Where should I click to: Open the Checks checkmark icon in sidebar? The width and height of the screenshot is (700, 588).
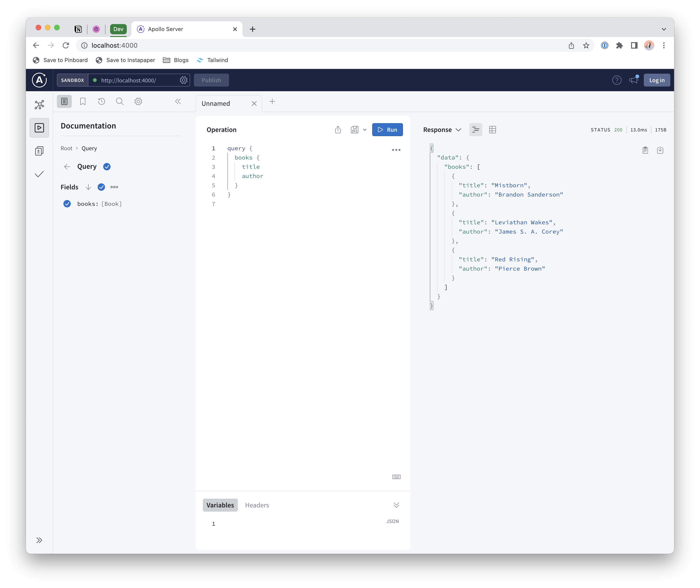39,174
